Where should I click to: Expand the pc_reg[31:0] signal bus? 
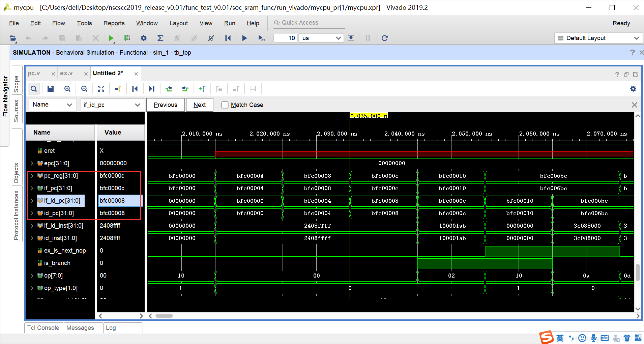(x=32, y=176)
